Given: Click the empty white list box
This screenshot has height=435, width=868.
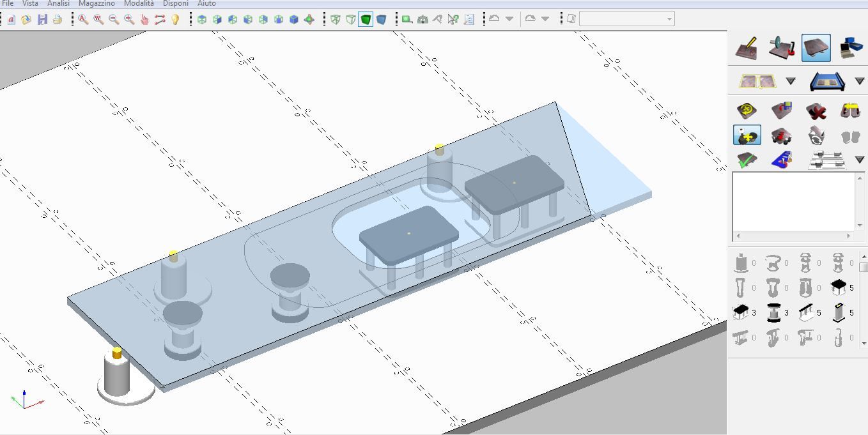Looking at the screenshot, I should coord(793,201).
